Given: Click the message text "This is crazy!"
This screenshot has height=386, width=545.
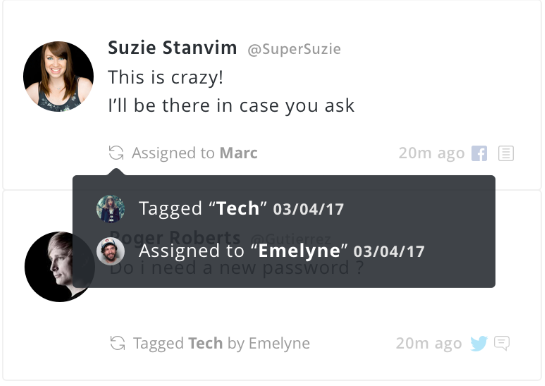Looking at the screenshot, I should tap(166, 77).
